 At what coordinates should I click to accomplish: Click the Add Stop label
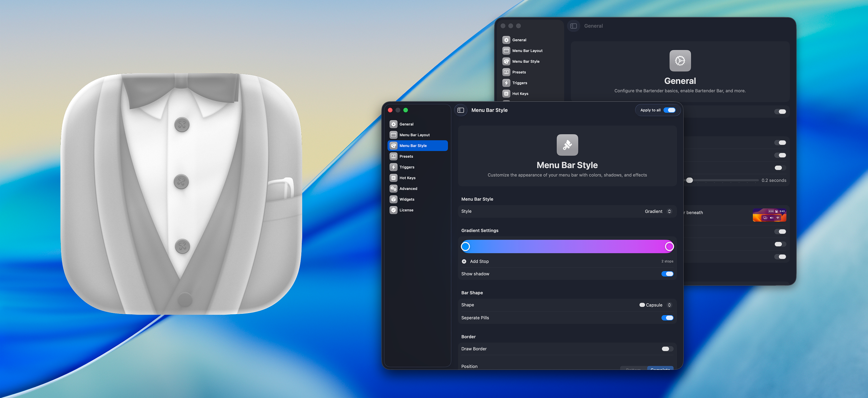479,261
